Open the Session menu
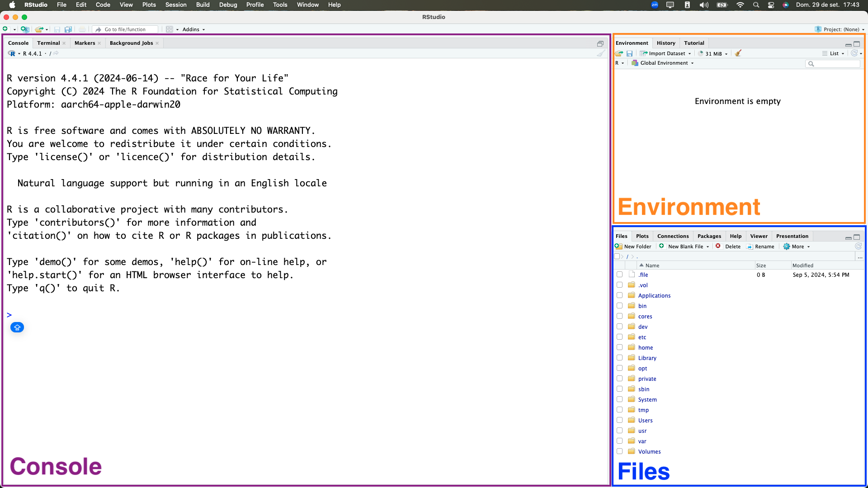 [x=176, y=5]
